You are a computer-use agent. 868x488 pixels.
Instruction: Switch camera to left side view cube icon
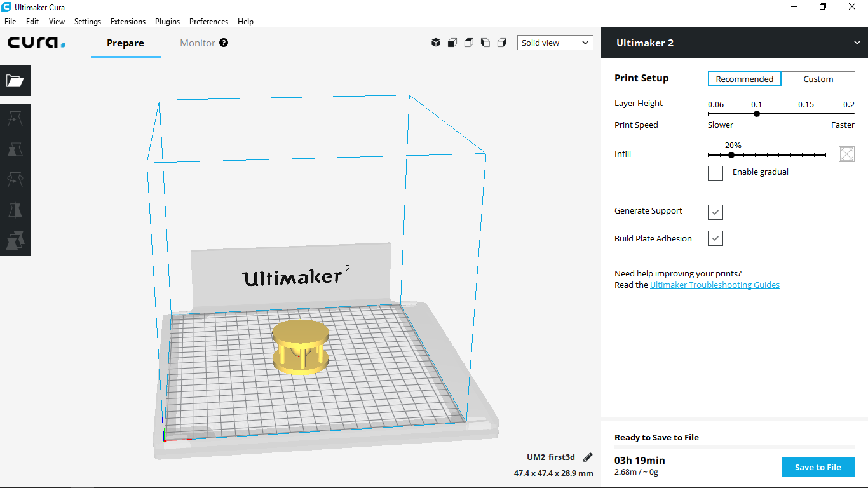tap(485, 43)
